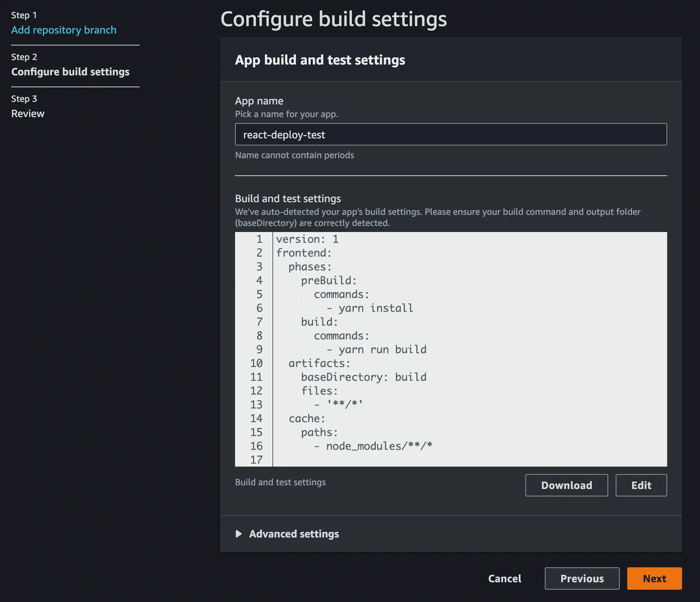The height and width of the screenshot is (602, 700).
Task: Go to the Previous step
Action: [x=582, y=579]
